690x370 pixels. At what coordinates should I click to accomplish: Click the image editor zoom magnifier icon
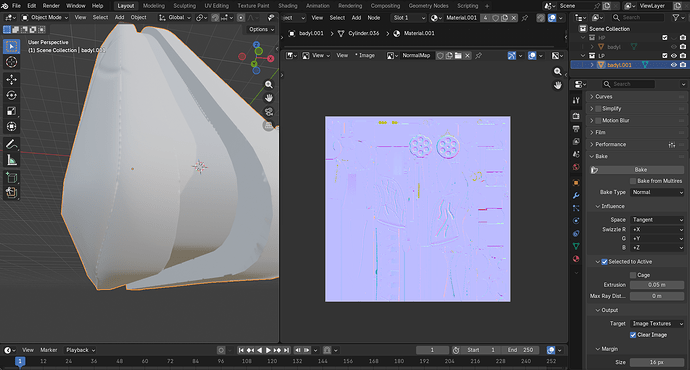558,71
